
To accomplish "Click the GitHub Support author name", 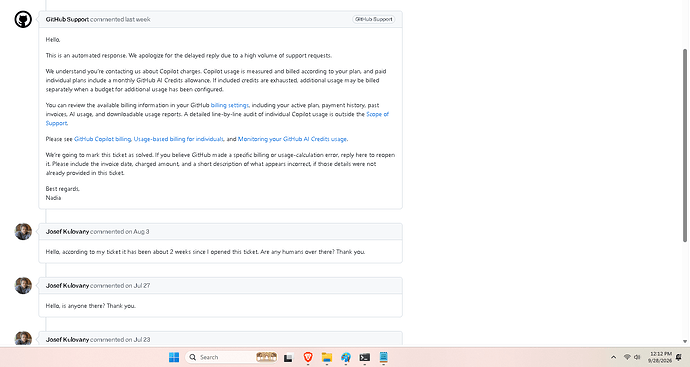I will (x=67, y=19).
